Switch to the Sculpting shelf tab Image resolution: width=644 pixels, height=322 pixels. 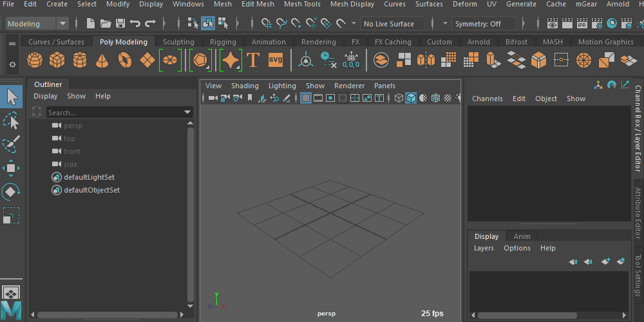tap(178, 42)
